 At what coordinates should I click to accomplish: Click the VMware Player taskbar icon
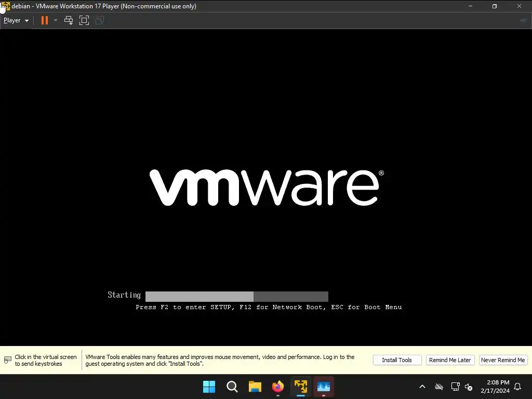coord(301,387)
